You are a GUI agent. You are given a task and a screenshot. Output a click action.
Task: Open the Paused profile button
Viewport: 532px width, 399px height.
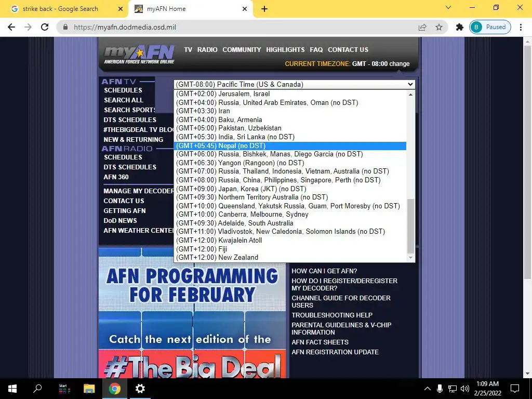(490, 27)
